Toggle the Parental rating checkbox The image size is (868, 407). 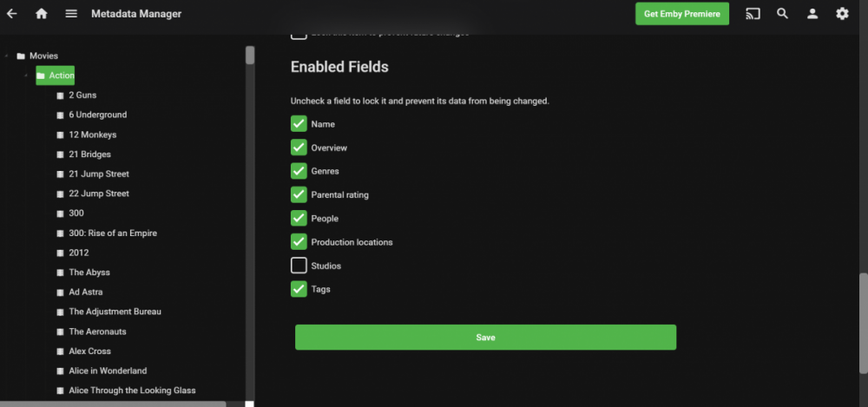(x=299, y=194)
